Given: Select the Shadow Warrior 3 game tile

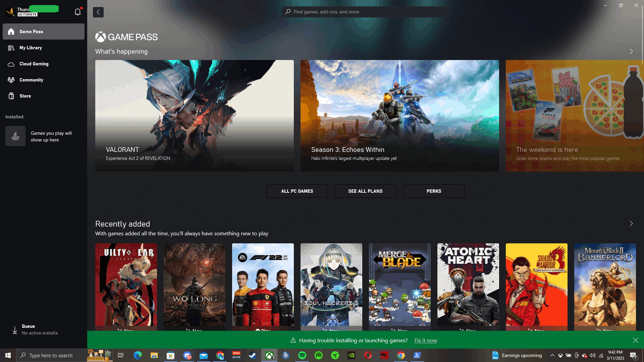Looking at the screenshot, I should (x=537, y=287).
